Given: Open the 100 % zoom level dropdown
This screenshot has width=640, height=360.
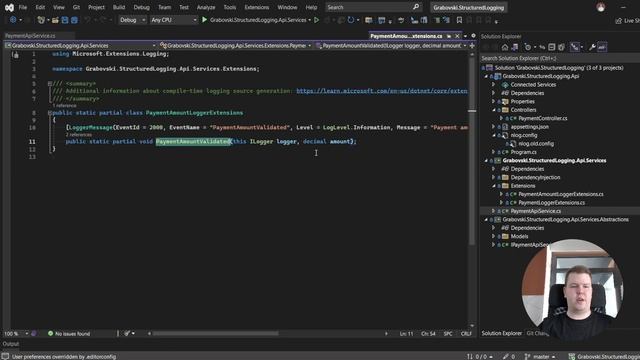Looking at the screenshot, I should click(x=27, y=333).
